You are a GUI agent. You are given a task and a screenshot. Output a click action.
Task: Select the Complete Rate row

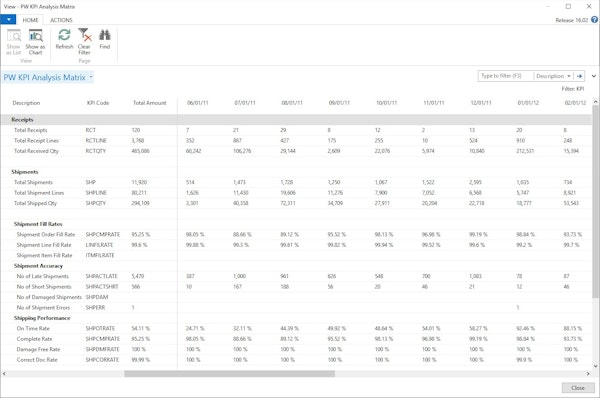pos(296,339)
